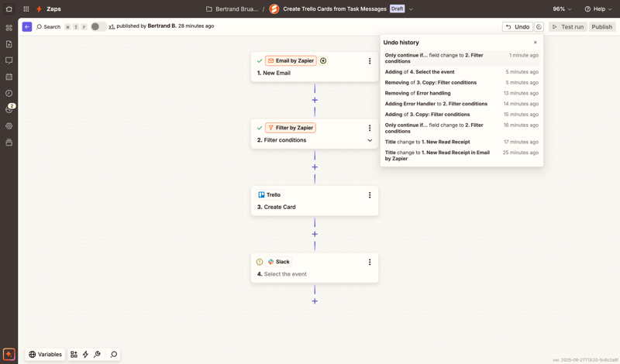Open the New Email step options menu
The height and width of the screenshot is (364, 620).
click(x=370, y=61)
